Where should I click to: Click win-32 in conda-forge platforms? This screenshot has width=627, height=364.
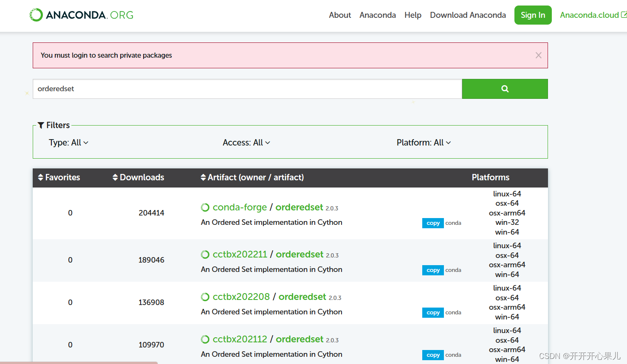[507, 222]
